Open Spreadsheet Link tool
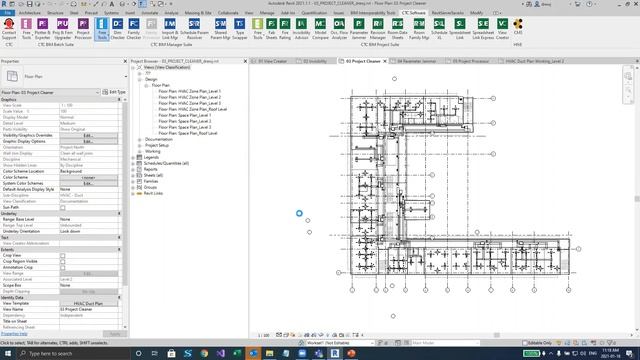Image resolution: width=640 pixels, height=360 pixels. coord(460,29)
